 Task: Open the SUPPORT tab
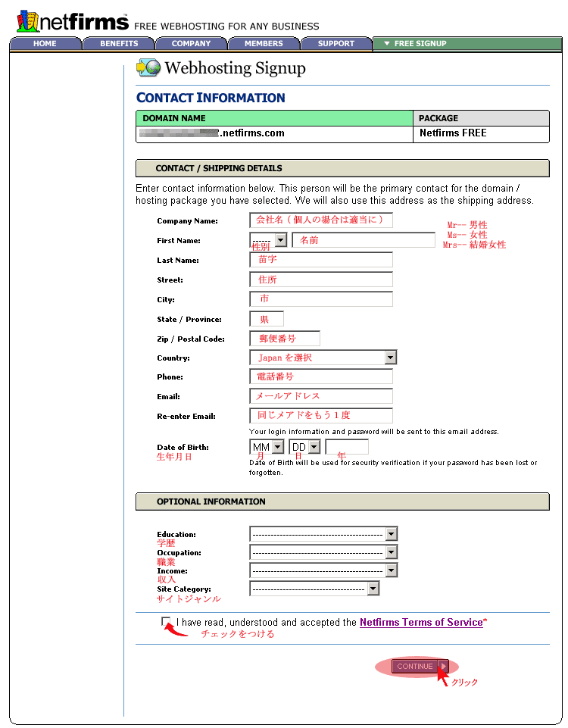336,44
